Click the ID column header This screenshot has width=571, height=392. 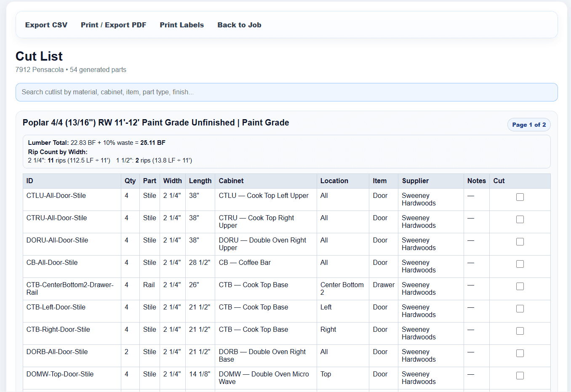[72, 181]
